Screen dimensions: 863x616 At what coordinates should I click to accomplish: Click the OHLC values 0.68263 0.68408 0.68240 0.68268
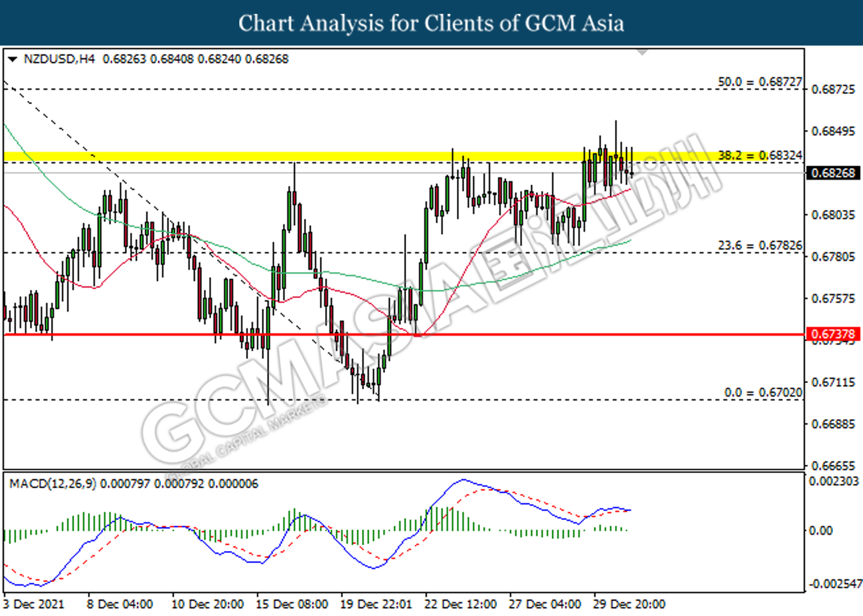click(196, 59)
